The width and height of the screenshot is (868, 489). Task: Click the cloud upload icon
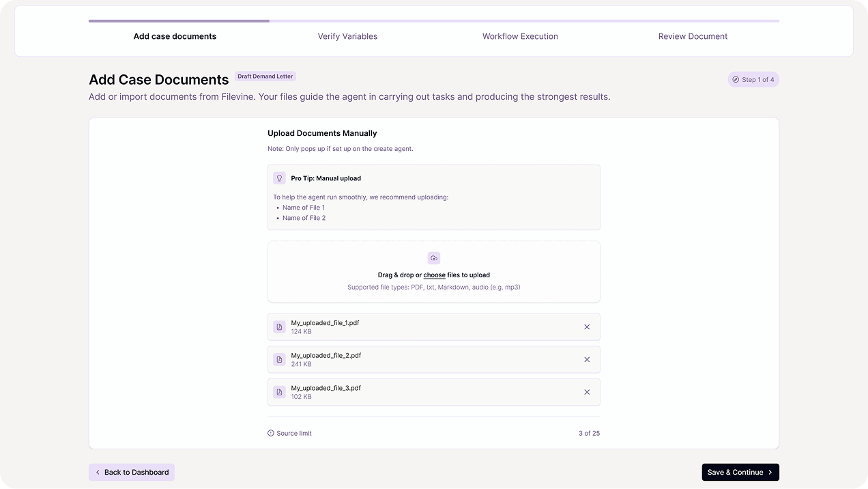pos(434,258)
